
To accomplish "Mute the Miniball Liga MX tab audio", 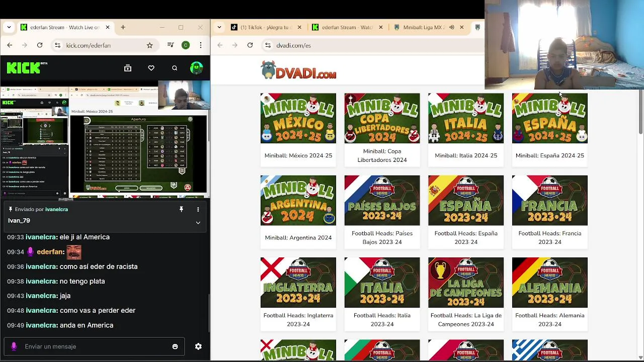I will [x=451, y=27].
